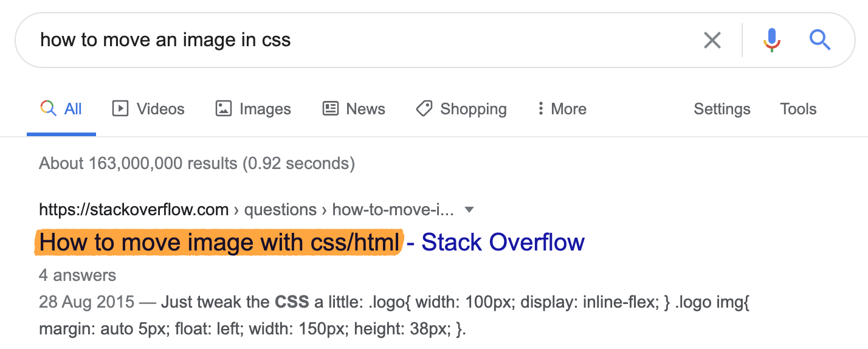Expand the arrow beside the stackoverflow URL
The width and height of the screenshot is (868, 349).
tap(469, 210)
